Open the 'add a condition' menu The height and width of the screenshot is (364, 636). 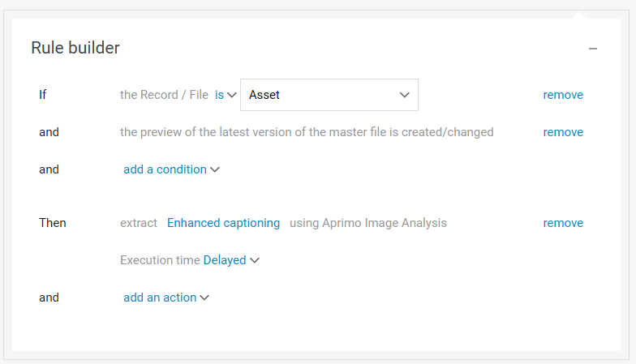pyautogui.click(x=165, y=169)
